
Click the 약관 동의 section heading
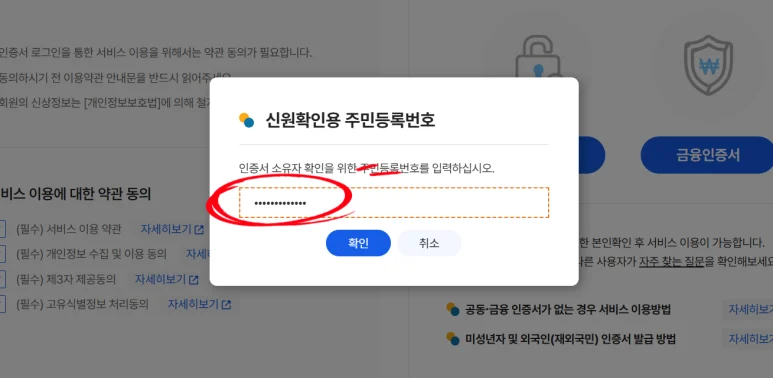pyautogui.click(x=75, y=194)
